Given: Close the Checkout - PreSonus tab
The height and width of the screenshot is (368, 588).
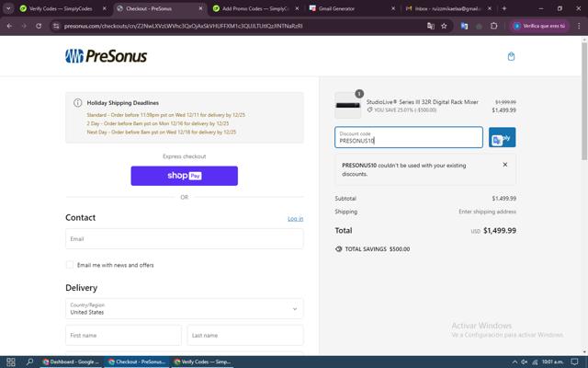Looking at the screenshot, I should click(x=200, y=8).
